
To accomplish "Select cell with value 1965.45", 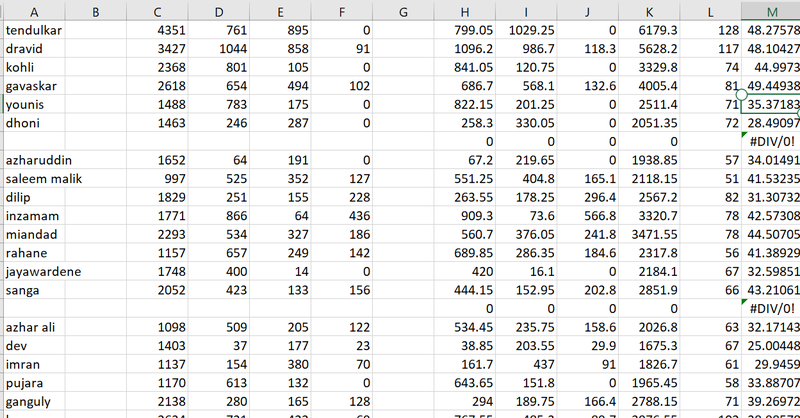I will pos(649,383).
